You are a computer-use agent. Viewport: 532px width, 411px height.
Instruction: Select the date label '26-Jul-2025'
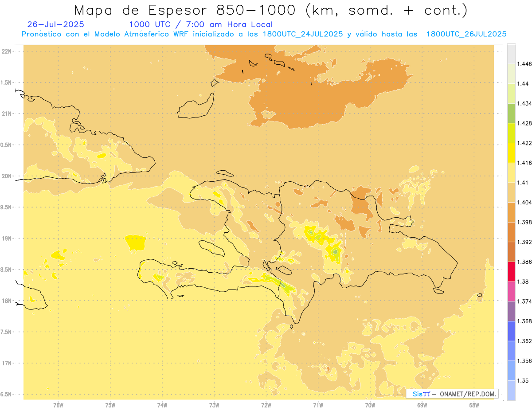(x=55, y=25)
